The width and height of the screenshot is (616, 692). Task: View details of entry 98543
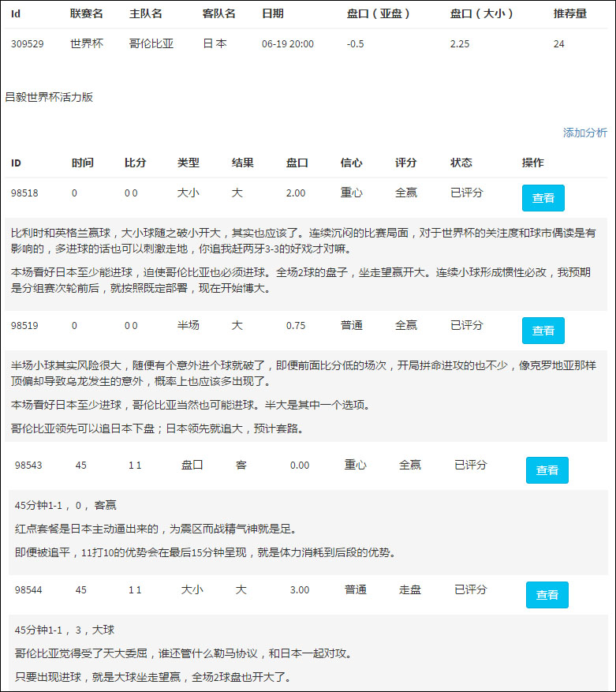tap(547, 470)
